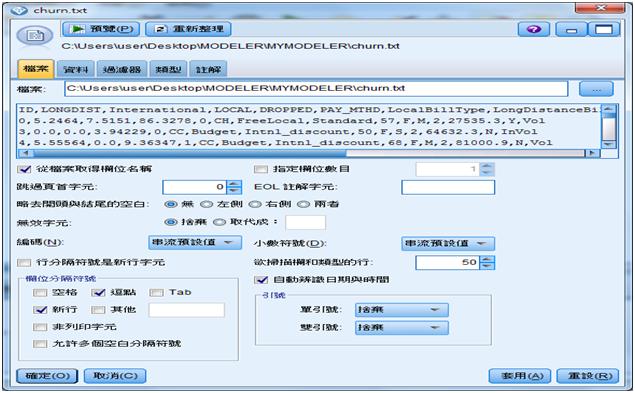Select the 捨棄 radio for invalid characters
Image resolution: width=635 pixels, height=393 pixels.
[171, 222]
